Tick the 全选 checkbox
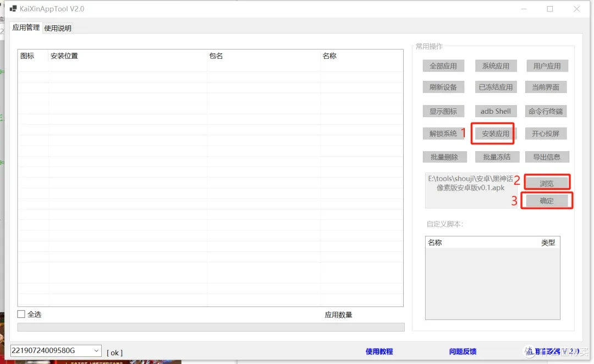Image resolution: width=594 pixels, height=364 pixels. (21, 314)
